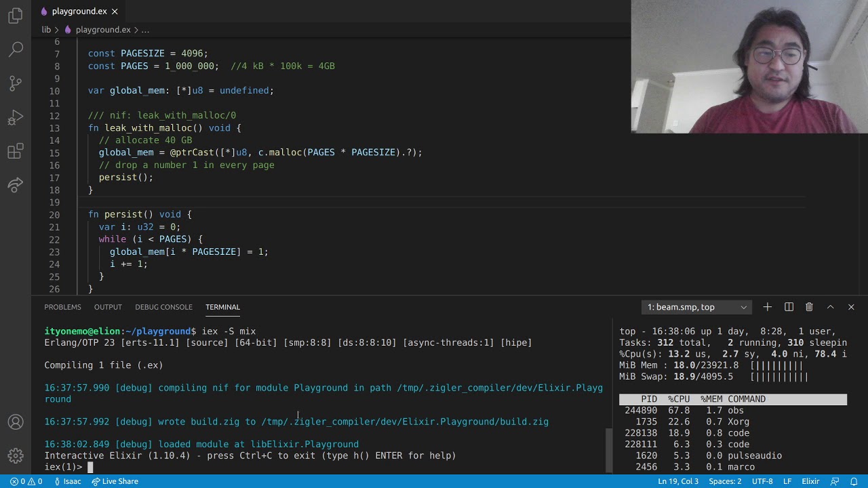Switch to the PROBLEMS panel tab
Viewport: 868px width, 488px height.
coord(62,307)
